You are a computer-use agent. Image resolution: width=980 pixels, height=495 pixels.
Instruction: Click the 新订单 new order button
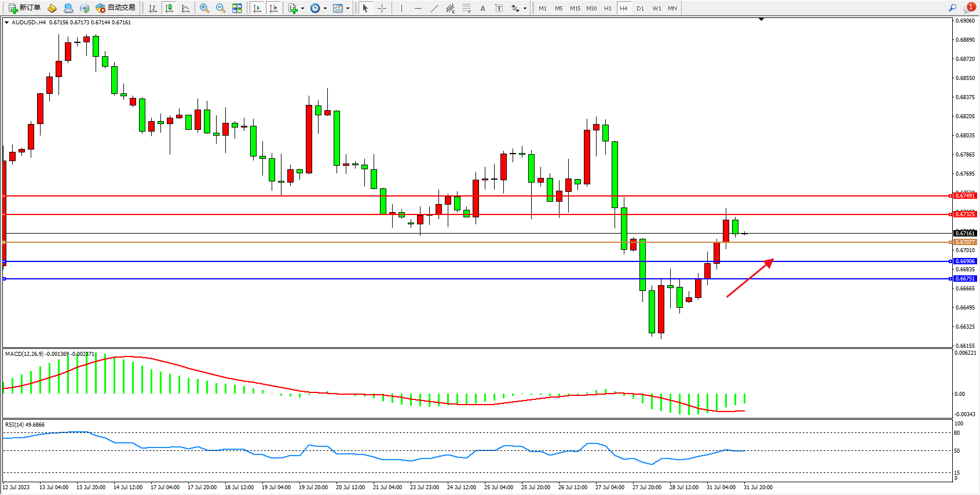24,8
